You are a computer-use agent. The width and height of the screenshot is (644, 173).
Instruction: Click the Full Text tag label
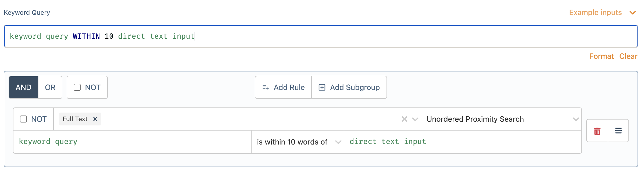75,119
